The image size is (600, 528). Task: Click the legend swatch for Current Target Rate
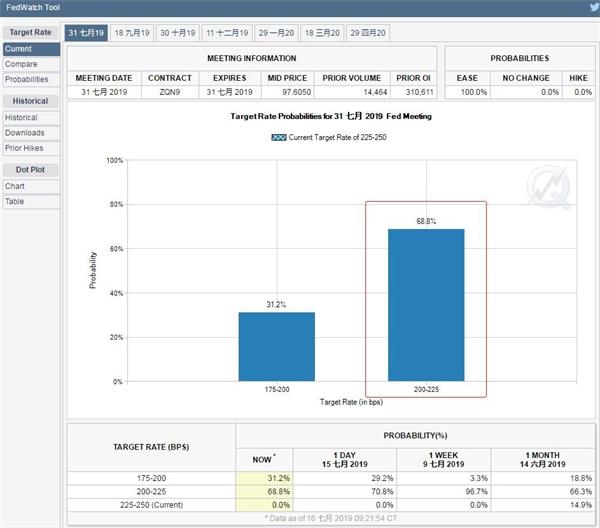[279, 136]
